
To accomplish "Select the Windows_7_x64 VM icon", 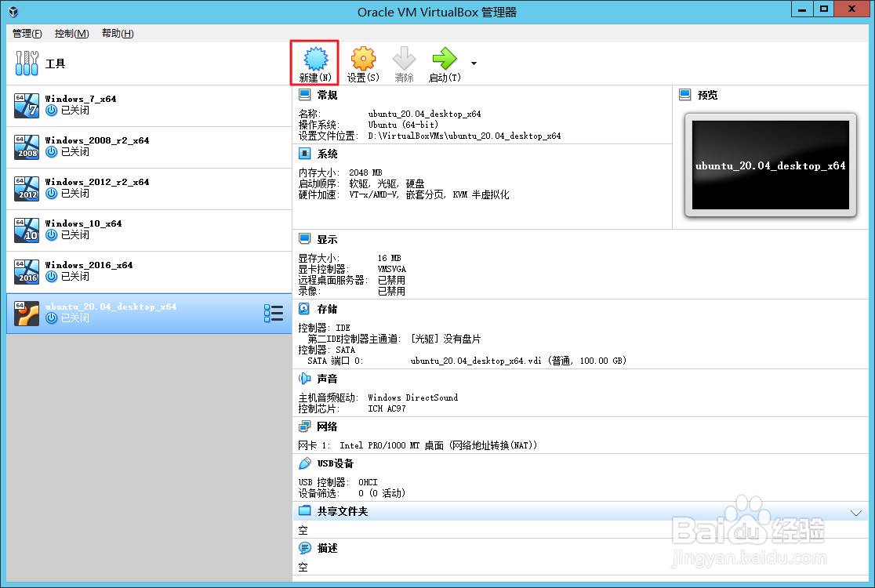I will 27,105.
